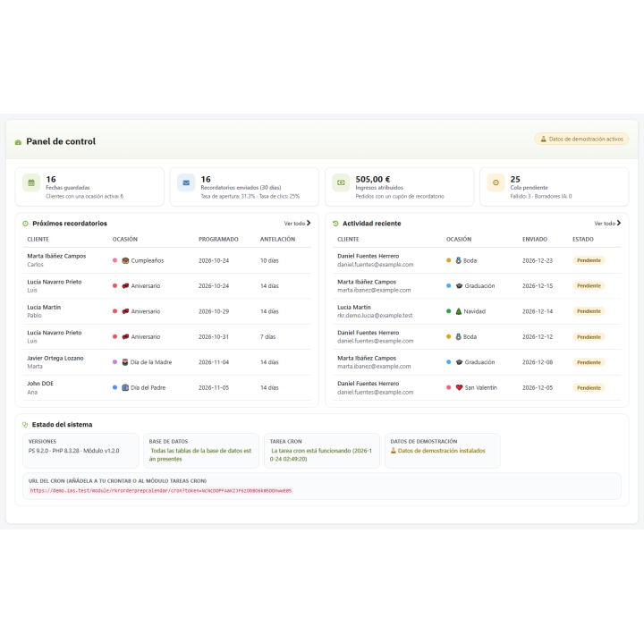
Task: Click customer John DOE
Action: (40, 383)
